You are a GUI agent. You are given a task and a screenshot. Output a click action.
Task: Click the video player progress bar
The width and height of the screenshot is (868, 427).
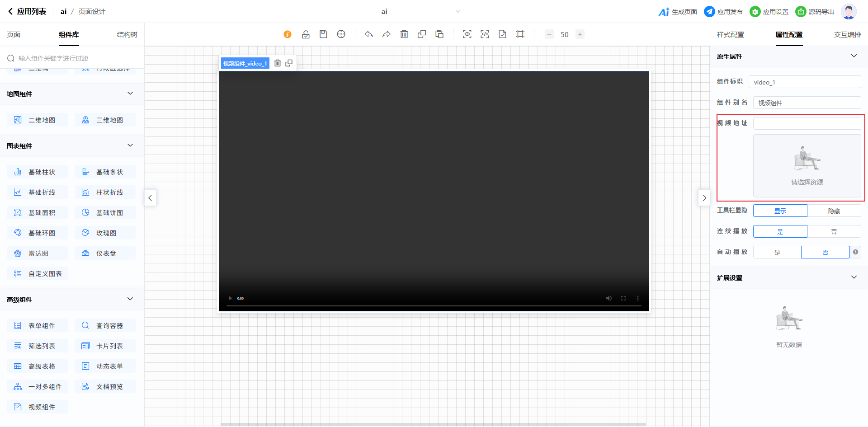pyautogui.click(x=434, y=306)
